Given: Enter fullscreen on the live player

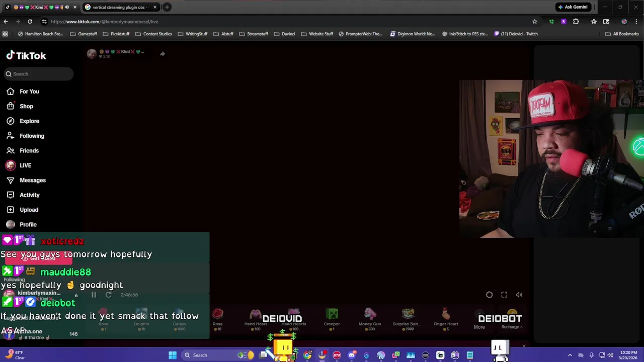Looking at the screenshot, I should (x=504, y=295).
